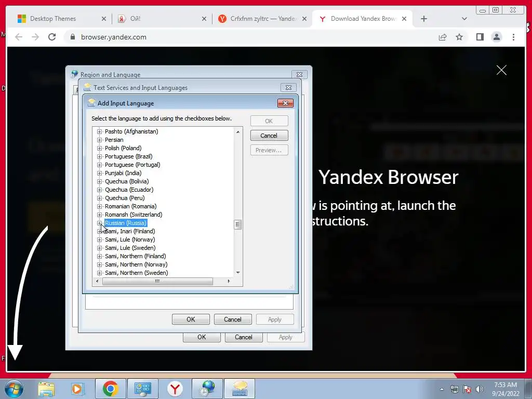
Task: Close the Yandex download overlay X
Action: 501,70
